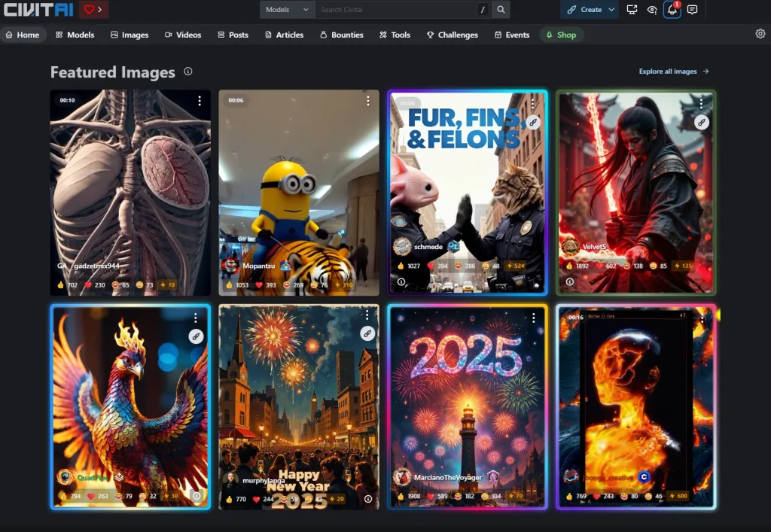This screenshot has width=771, height=532.
Task: Click the search magnifier button
Action: tap(501, 10)
